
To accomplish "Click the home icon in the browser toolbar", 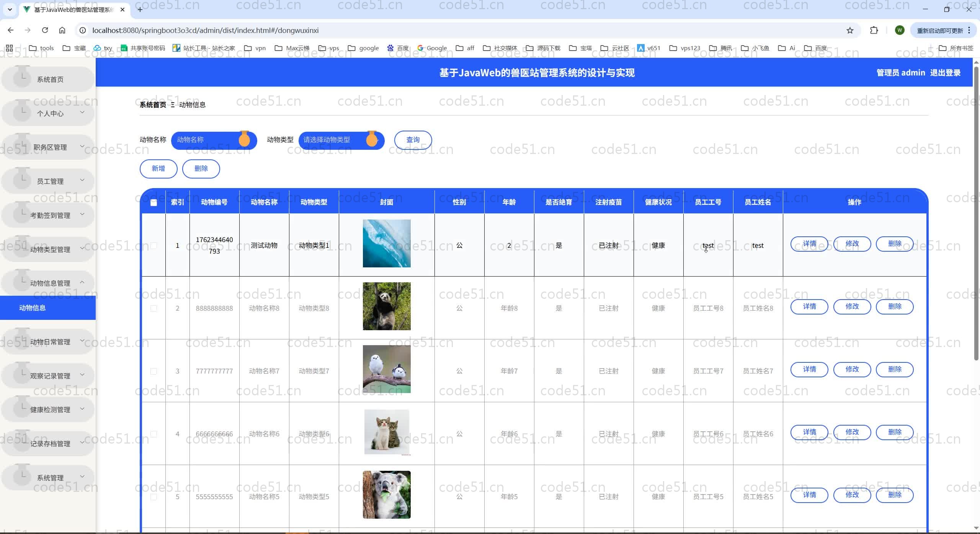I will click(62, 30).
